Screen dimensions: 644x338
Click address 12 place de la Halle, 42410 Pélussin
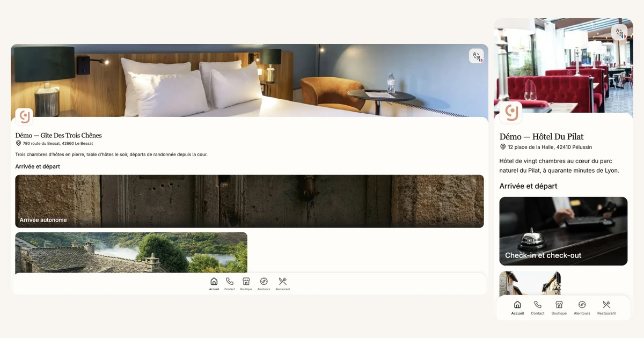pyautogui.click(x=550, y=147)
